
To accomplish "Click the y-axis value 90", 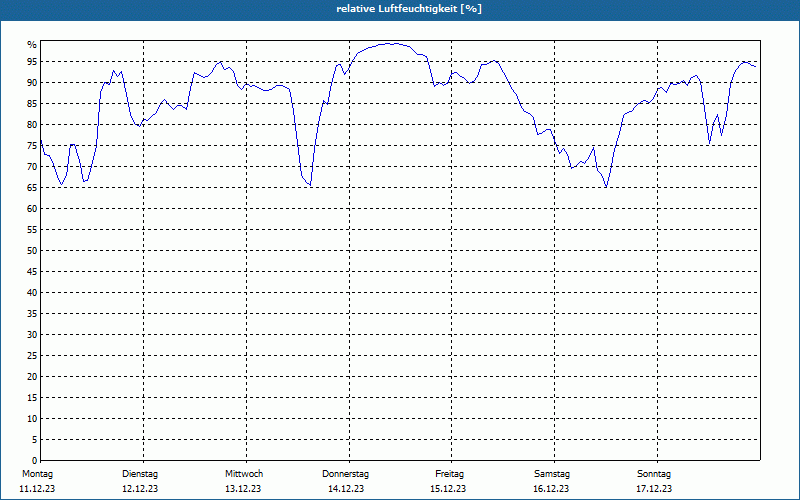I will pyautogui.click(x=32, y=83).
